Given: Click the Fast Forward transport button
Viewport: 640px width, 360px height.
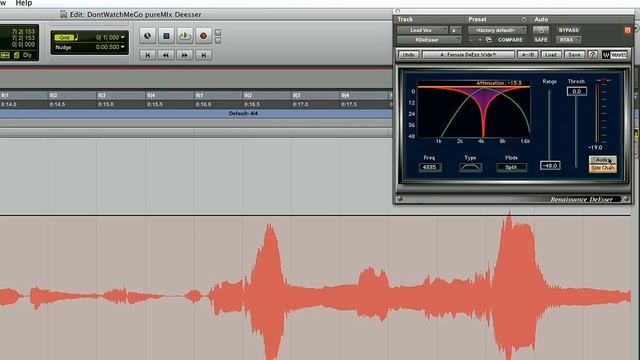Looking at the screenshot, I should click(185, 55).
